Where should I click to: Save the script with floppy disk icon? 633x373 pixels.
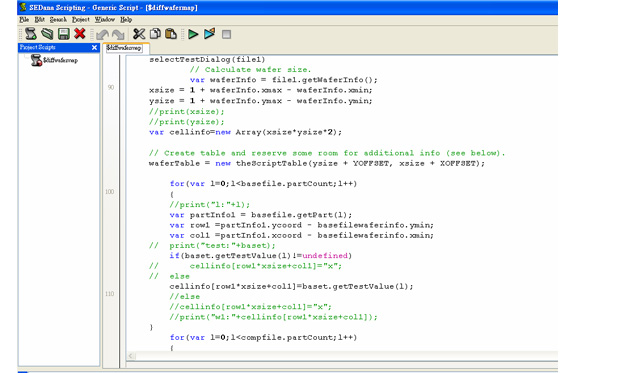click(x=63, y=34)
